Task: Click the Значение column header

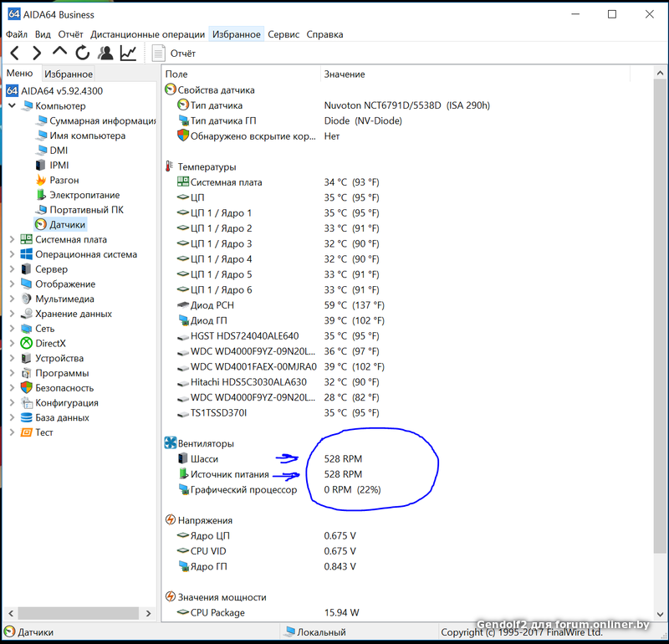Action: 345,74
